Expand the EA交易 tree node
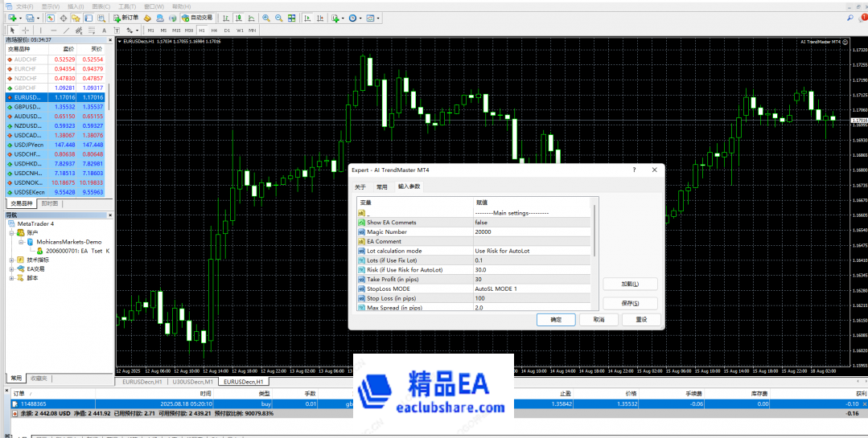Viewport: 868px width, 438px height. click(10, 269)
